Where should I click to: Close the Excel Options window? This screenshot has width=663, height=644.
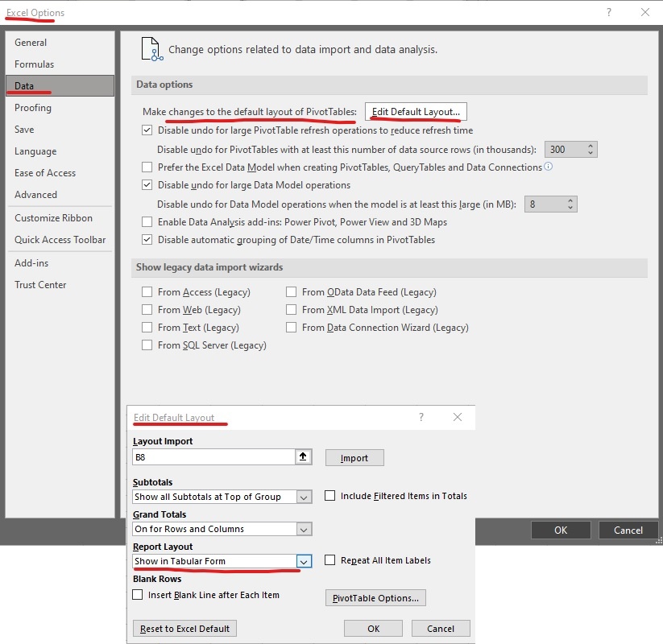coord(644,12)
